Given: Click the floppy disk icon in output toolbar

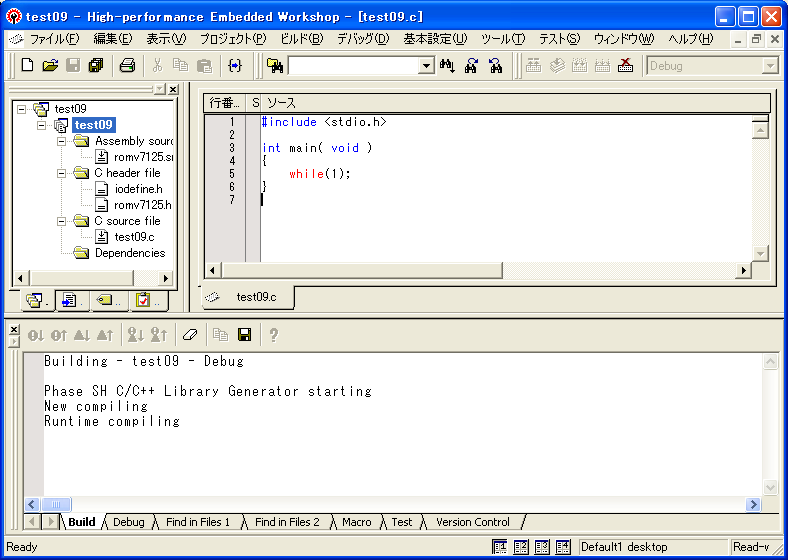Looking at the screenshot, I should 244,335.
